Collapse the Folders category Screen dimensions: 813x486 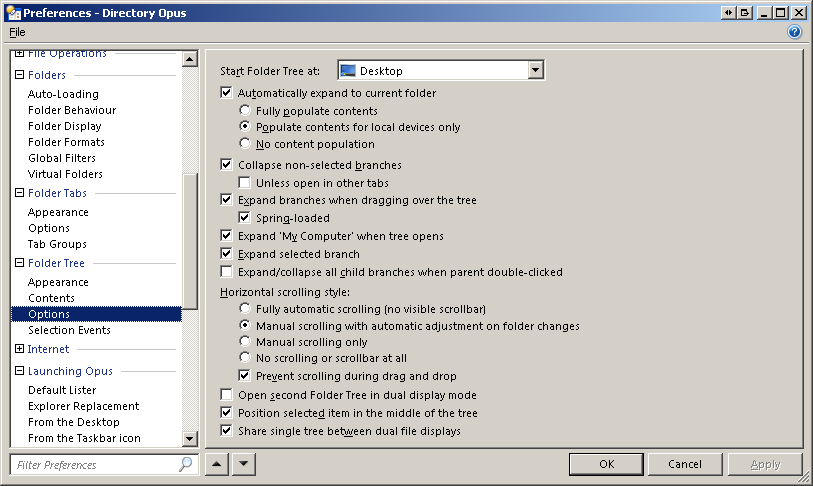tap(19, 75)
